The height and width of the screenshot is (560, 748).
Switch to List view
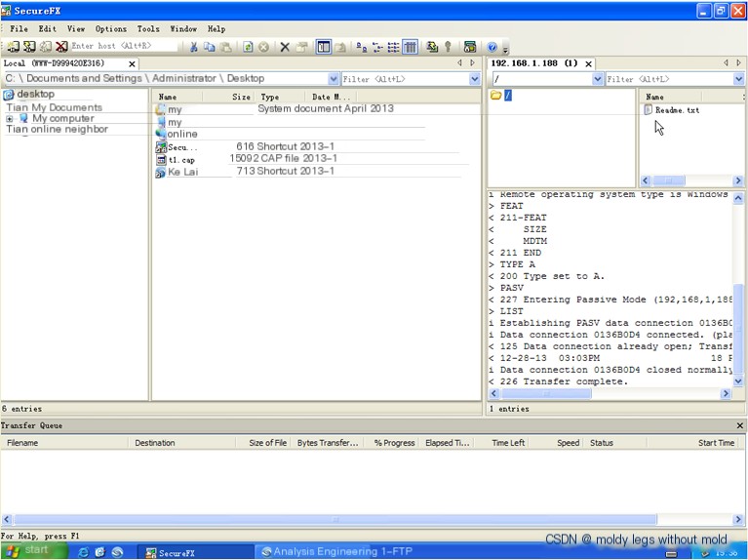pos(394,47)
